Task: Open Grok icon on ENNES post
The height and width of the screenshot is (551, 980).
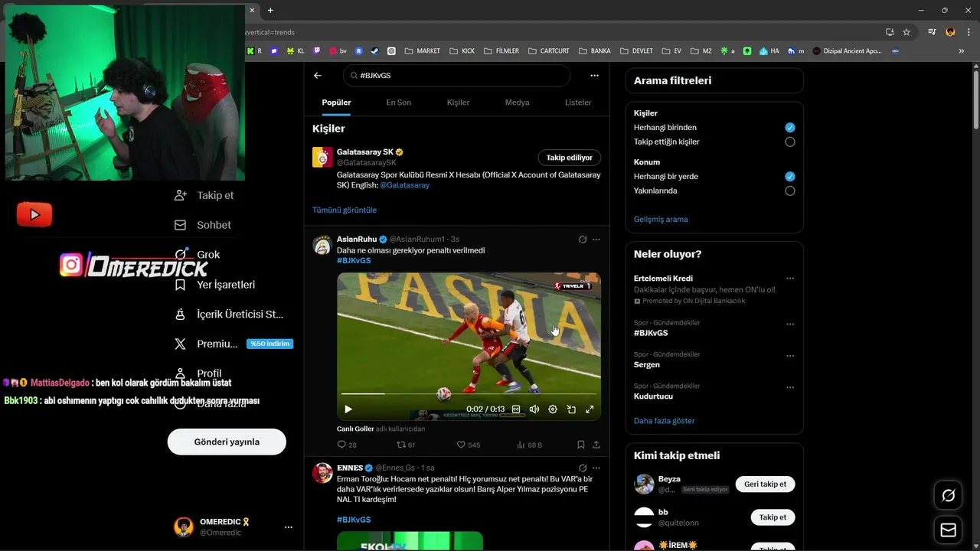Action: click(x=583, y=468)
